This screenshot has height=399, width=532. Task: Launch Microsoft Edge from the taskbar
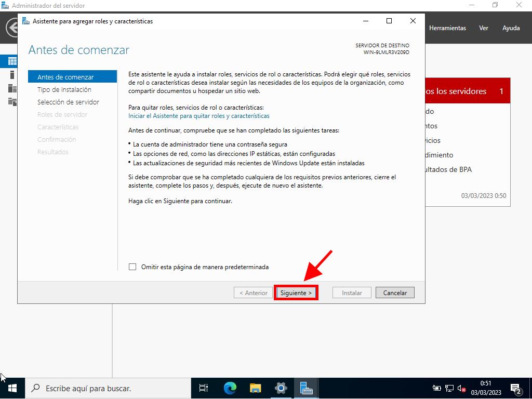(x=230, y=388)
